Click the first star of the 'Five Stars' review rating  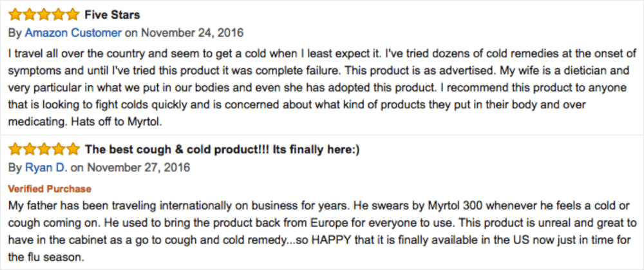point(15,14)
